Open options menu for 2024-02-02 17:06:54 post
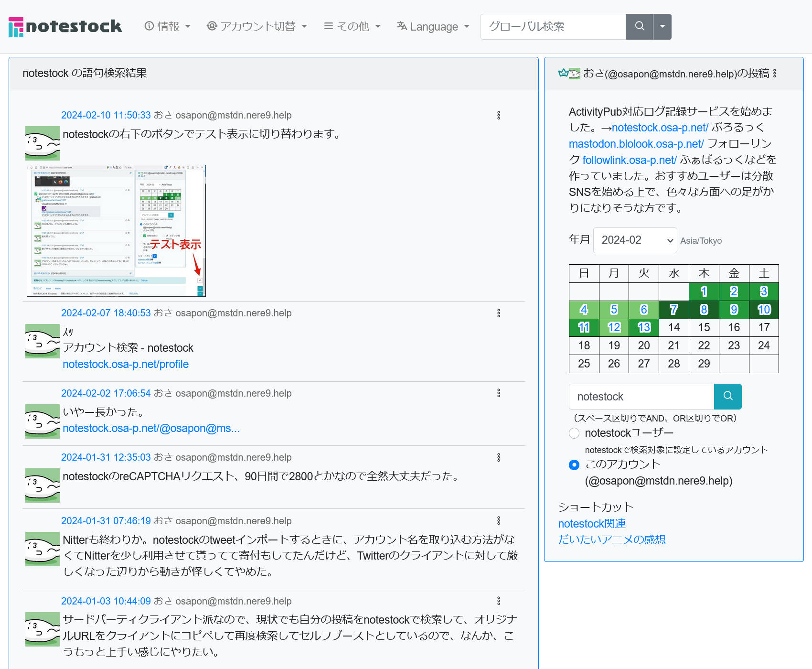The height and width of the screenshot is (669, 812). [499, 393]
